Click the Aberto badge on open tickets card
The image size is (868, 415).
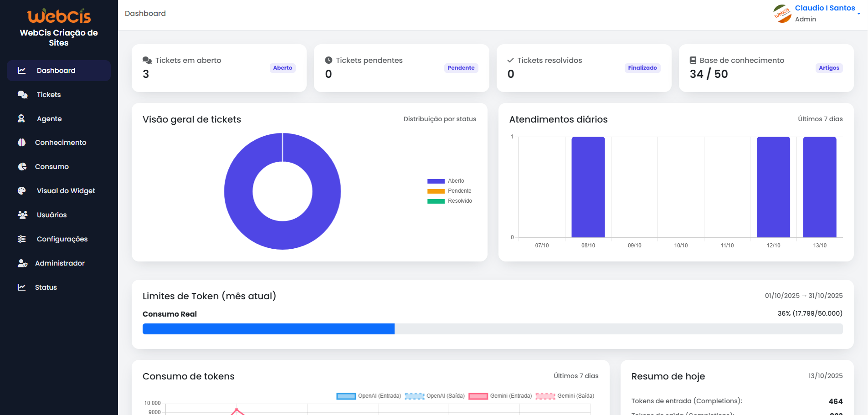click(x=282, y=68)
